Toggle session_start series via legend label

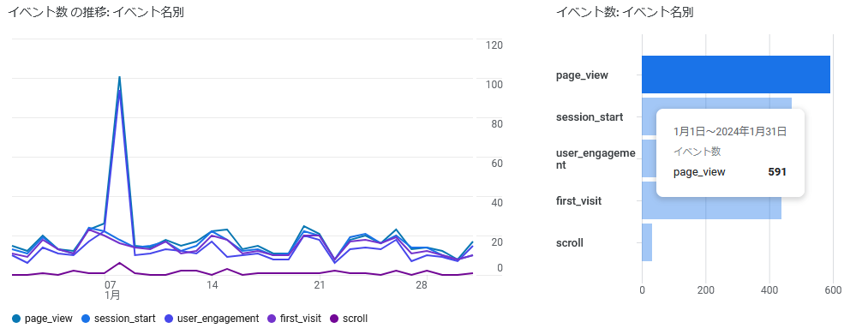point(124,319)
